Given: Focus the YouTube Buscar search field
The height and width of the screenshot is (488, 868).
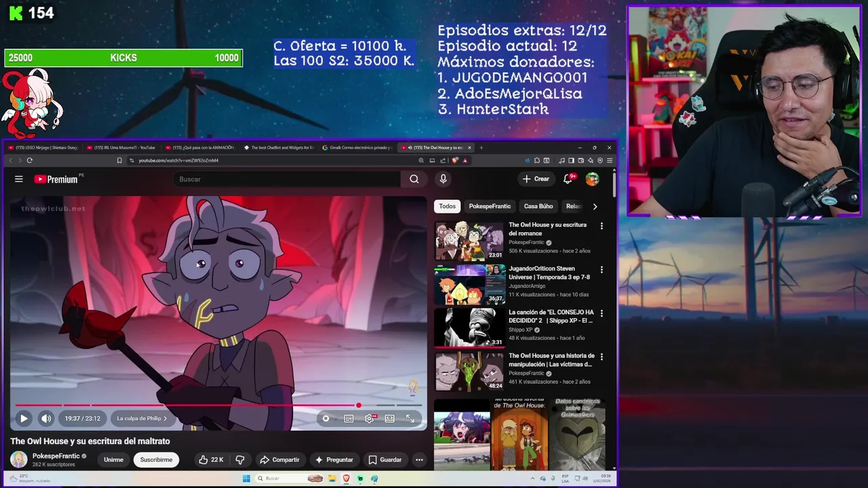Looking at the screenshot, I should tap(287, 179).
